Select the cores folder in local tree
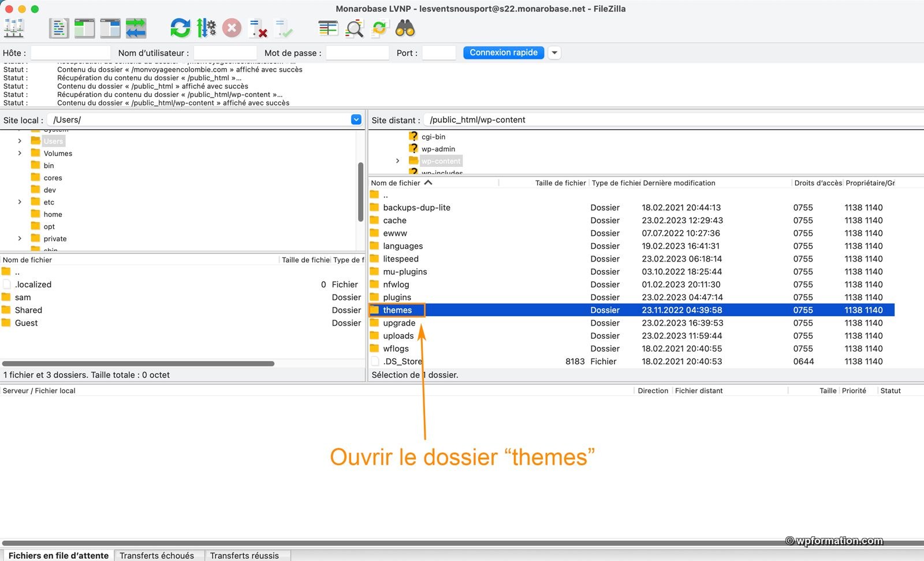924x561 pixels. tap(53, 178)
